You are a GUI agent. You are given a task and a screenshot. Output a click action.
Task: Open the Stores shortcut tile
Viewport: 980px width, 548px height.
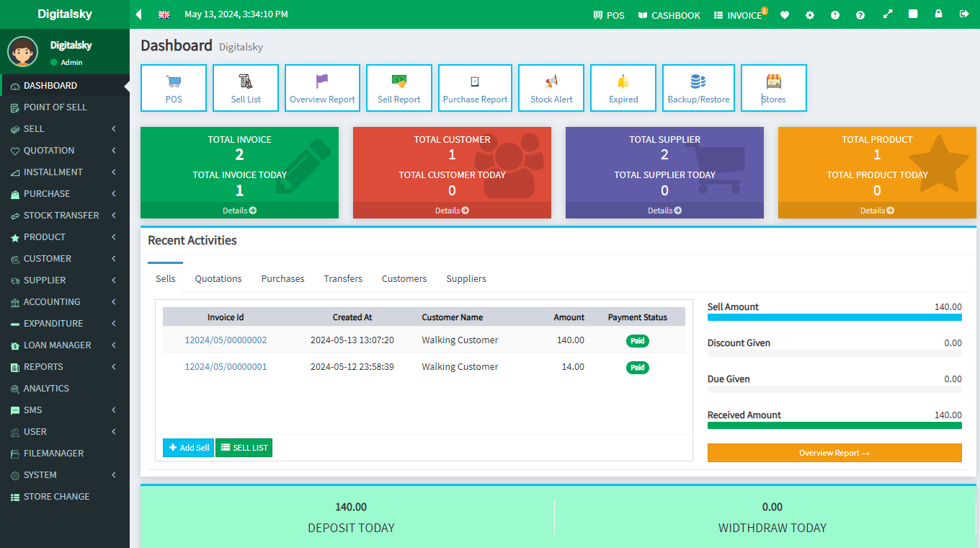click(774, 88)
